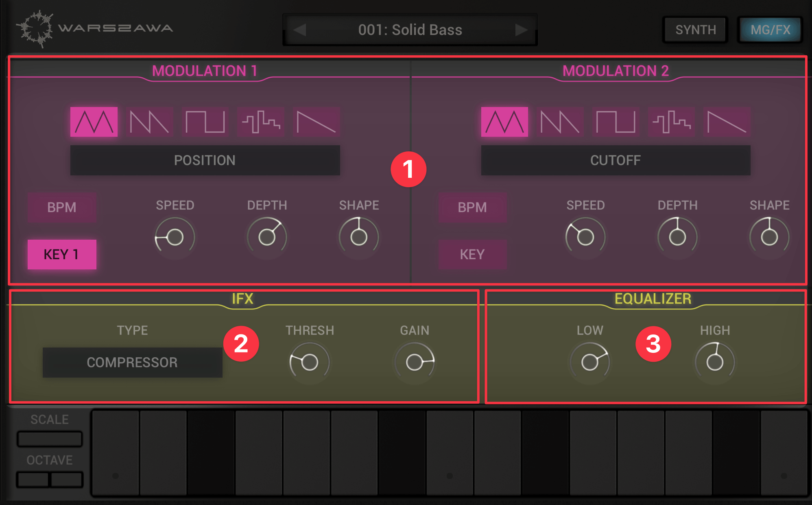Click the Warszawa logo

tap(95, 28)
